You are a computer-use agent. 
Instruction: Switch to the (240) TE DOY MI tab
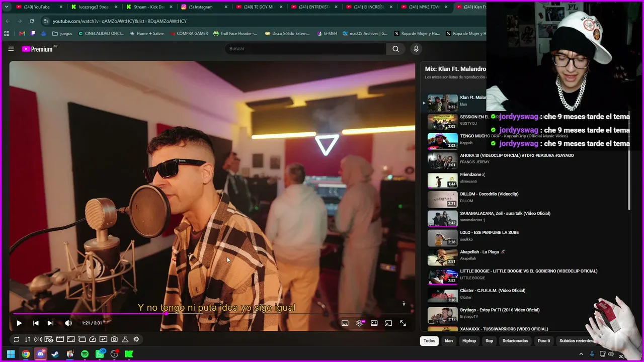pyautogui.click(x=260, y=7)
